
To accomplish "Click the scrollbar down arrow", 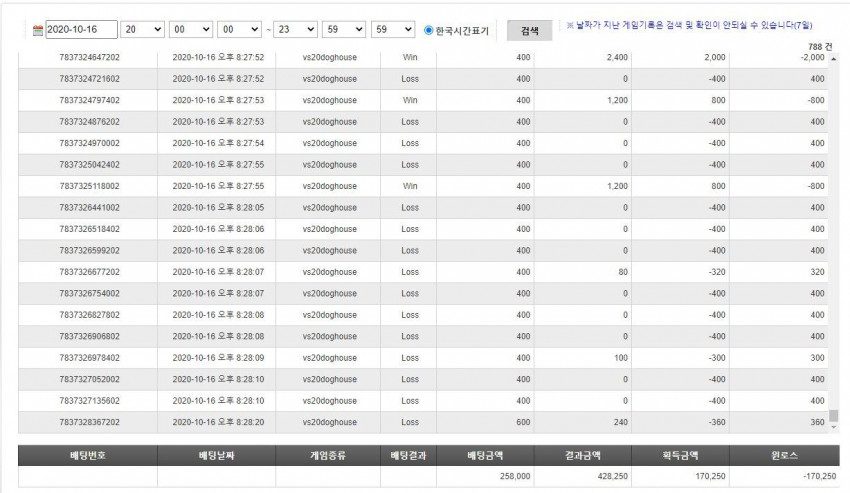I will tap(834, 427).
